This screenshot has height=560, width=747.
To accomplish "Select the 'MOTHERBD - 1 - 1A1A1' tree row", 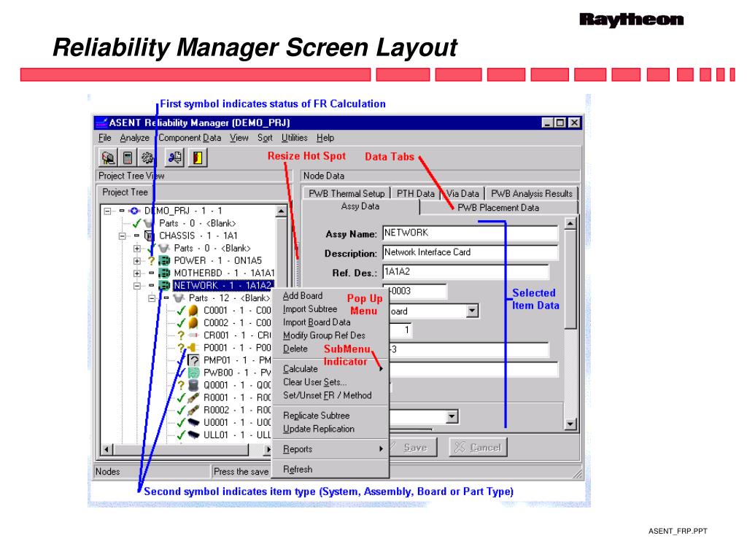I will (224, 273).
